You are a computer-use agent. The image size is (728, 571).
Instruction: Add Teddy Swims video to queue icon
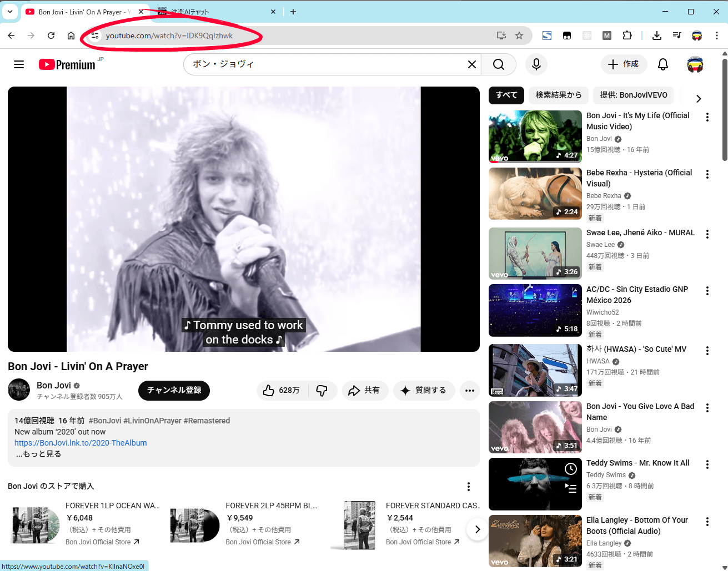click(571, 488)
